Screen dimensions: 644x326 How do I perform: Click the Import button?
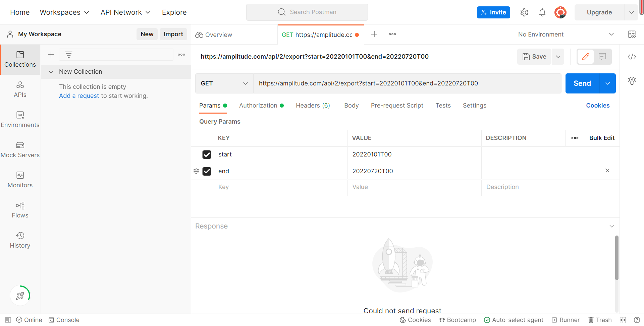pos(173,34)
